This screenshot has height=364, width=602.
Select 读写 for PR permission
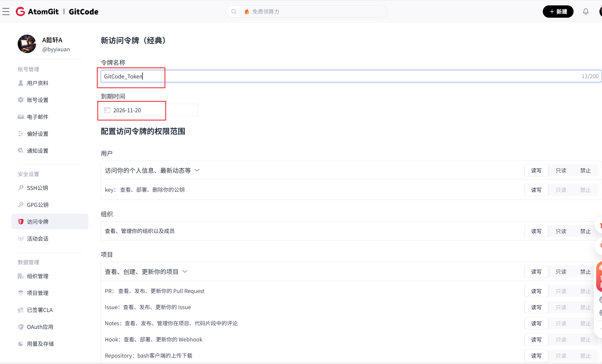click(x=536, y=291)
